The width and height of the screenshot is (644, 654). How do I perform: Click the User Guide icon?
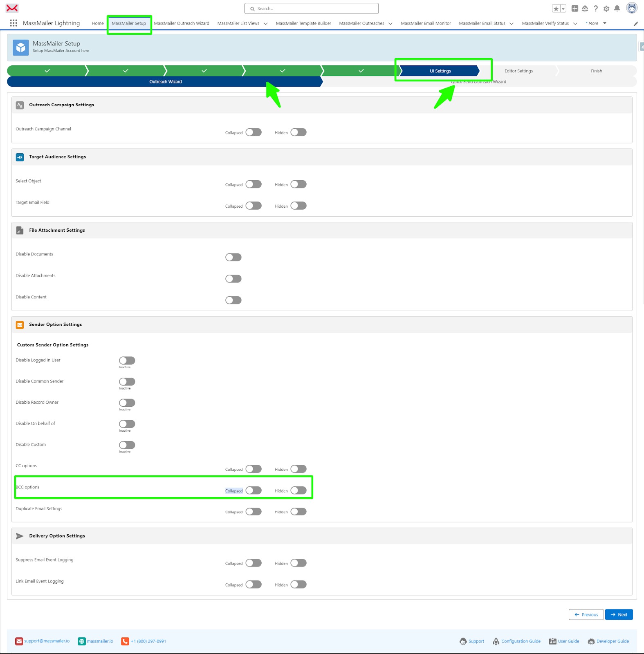pyautogui.click(x=553, y=641)
